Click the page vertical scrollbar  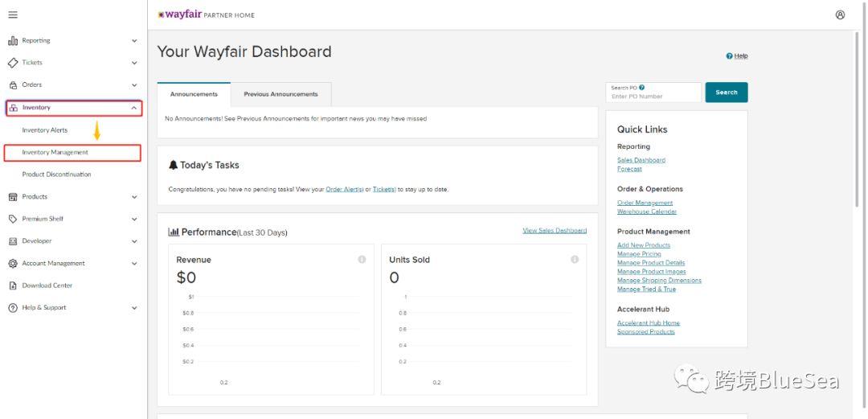click(858, 120)
